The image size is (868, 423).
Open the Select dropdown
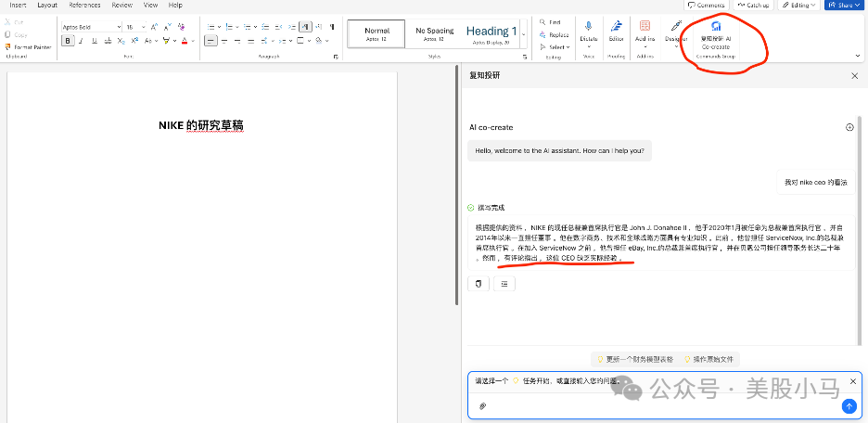pos(555,47)
